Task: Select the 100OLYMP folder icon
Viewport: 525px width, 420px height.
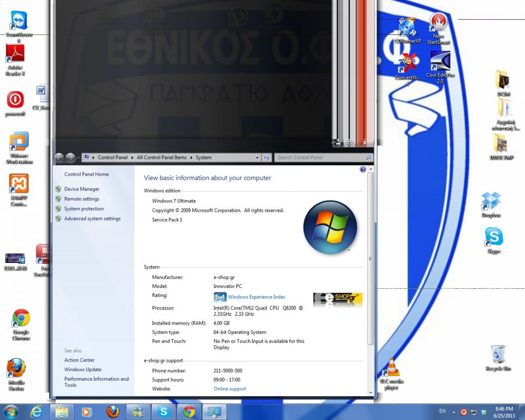Action: [501, 147]
